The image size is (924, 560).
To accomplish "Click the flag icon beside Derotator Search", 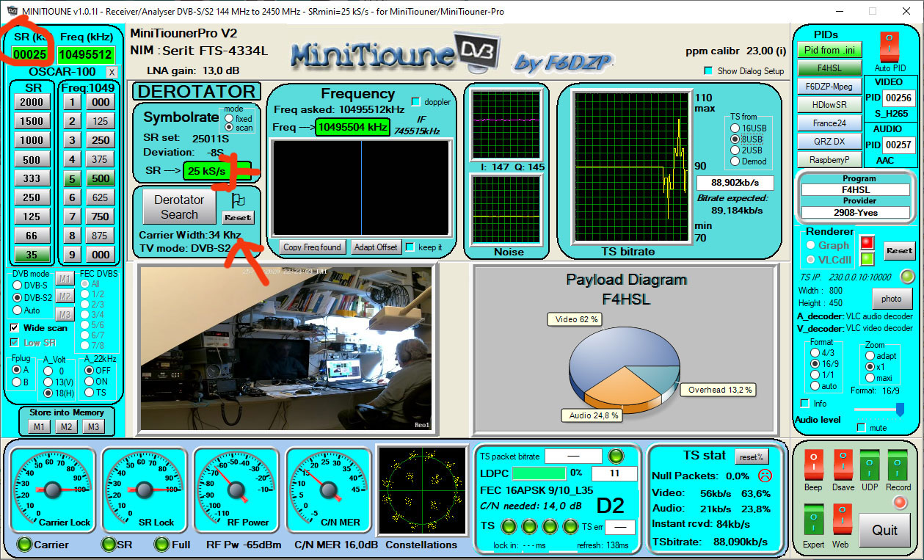I will click(238, 200).
